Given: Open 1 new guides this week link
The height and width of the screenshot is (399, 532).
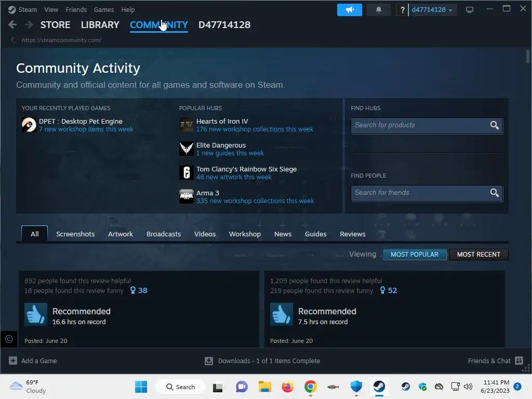Looking at the screenshot, I should point(230,153).
